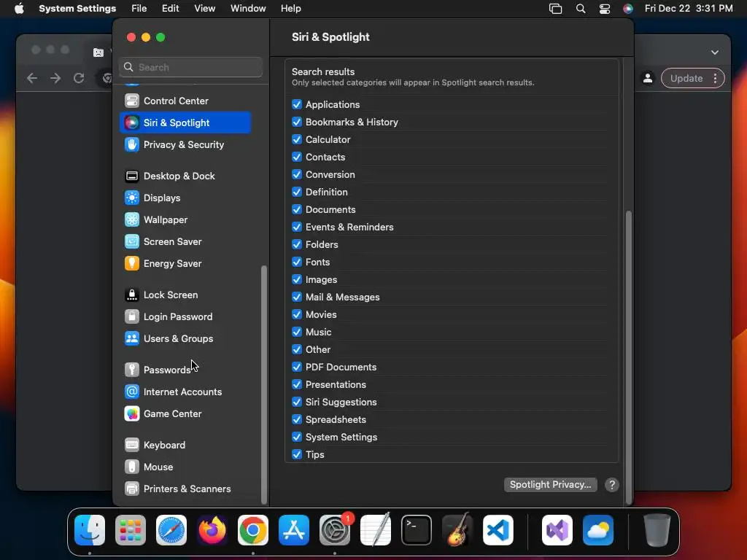Expand browser tab list chevron
747x560 pixels.
click(715, 52)
